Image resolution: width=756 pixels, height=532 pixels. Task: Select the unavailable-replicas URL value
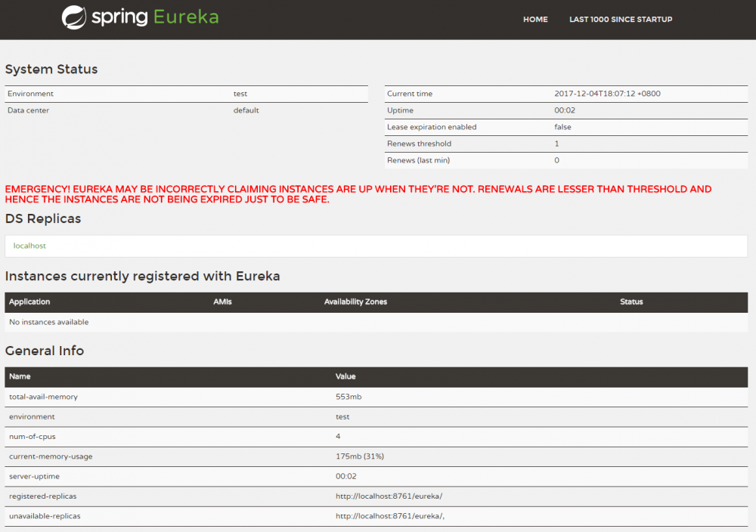pyautogui.click(x=390, y=516)
